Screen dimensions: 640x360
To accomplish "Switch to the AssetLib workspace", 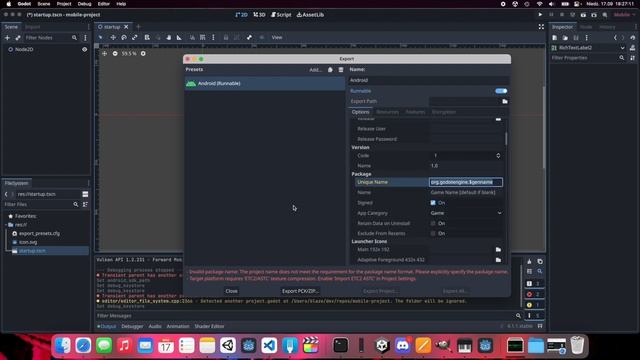I will click(310, 15).
